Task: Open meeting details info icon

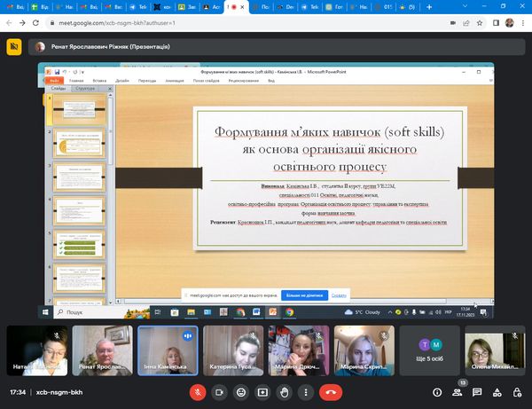Action: tap(437, 391)
